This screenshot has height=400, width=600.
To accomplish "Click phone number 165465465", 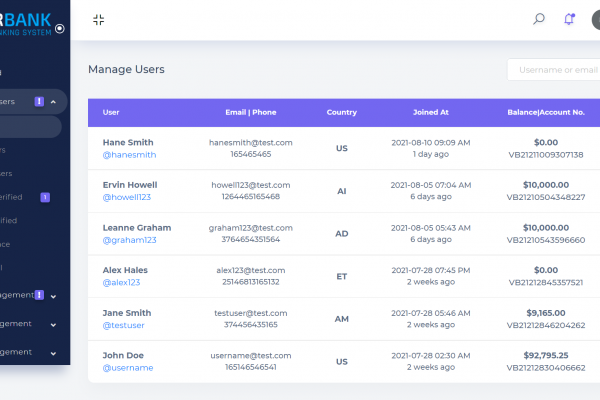I will (x=251, y=154).
